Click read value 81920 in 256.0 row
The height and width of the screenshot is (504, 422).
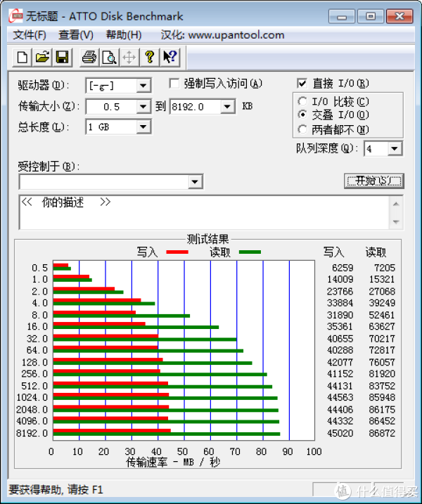[382, 374]
